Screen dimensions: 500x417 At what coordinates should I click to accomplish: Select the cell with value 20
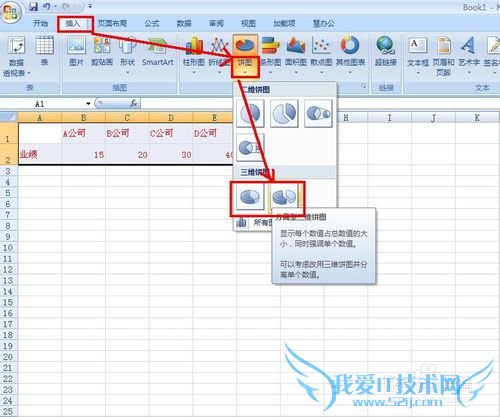point(127,154)
